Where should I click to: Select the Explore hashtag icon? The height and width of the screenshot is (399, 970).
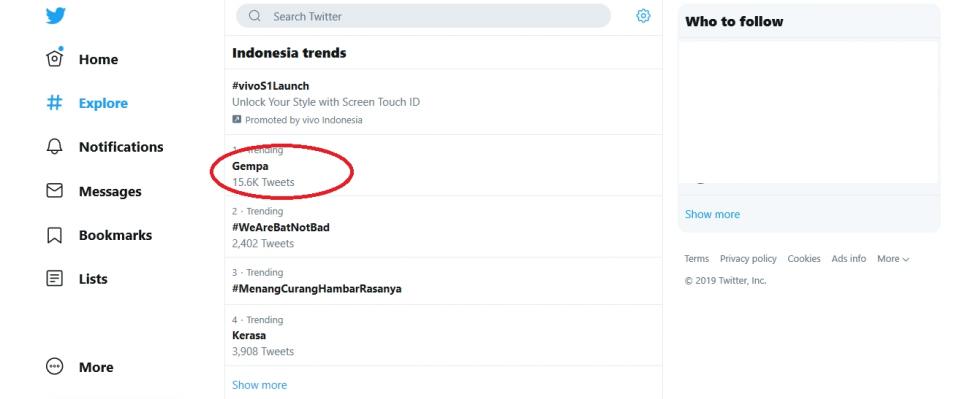click(54, 103)
